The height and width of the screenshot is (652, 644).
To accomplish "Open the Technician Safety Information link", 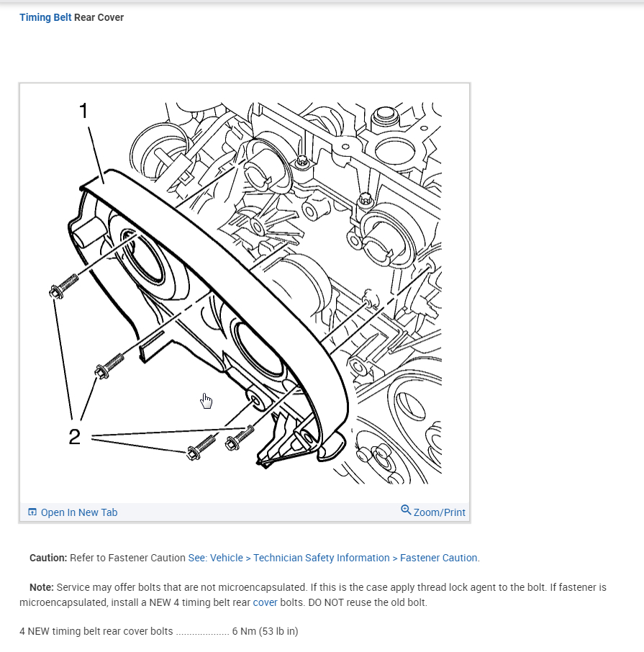I will tap(322, 558).
